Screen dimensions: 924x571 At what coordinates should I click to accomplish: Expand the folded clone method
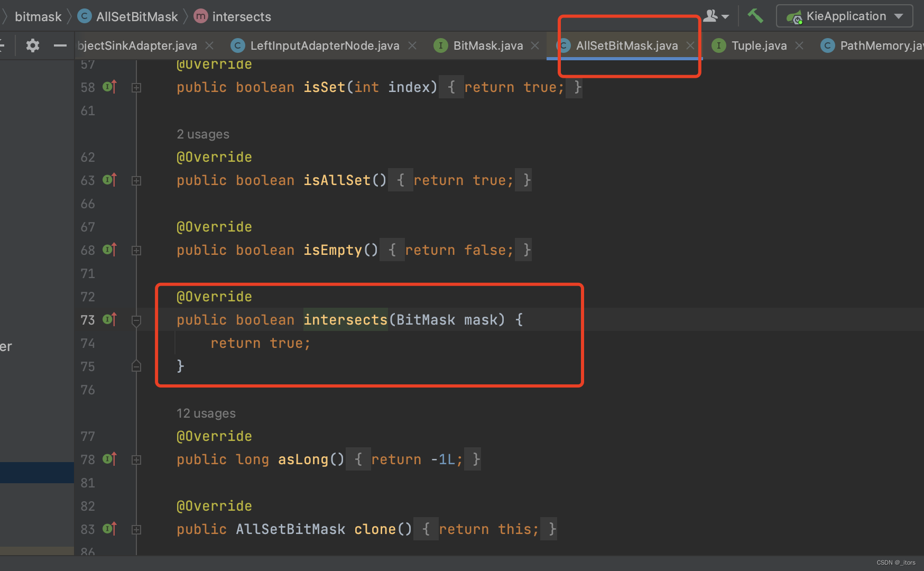(x=136, y=530)
